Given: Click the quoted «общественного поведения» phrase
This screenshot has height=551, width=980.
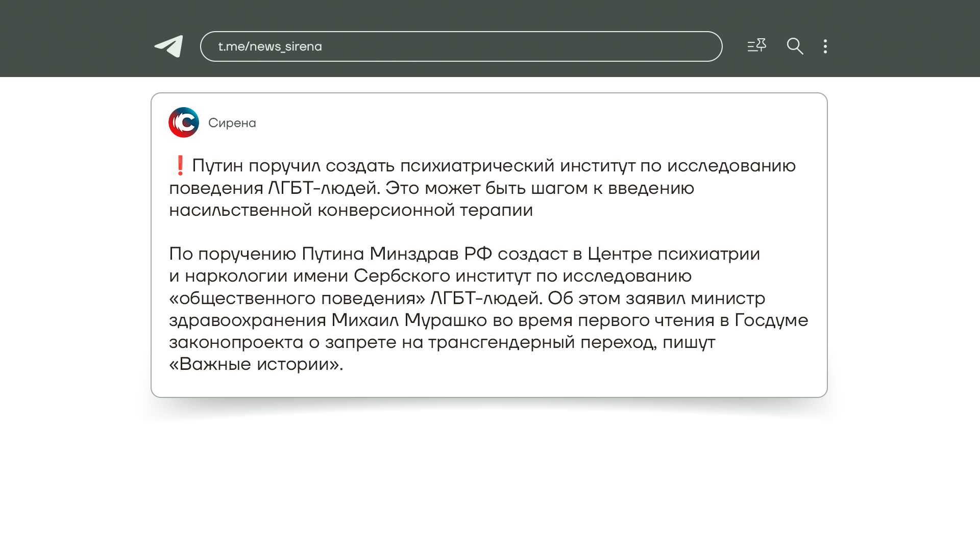Looking at the screenshot, I should coord(297,298).
